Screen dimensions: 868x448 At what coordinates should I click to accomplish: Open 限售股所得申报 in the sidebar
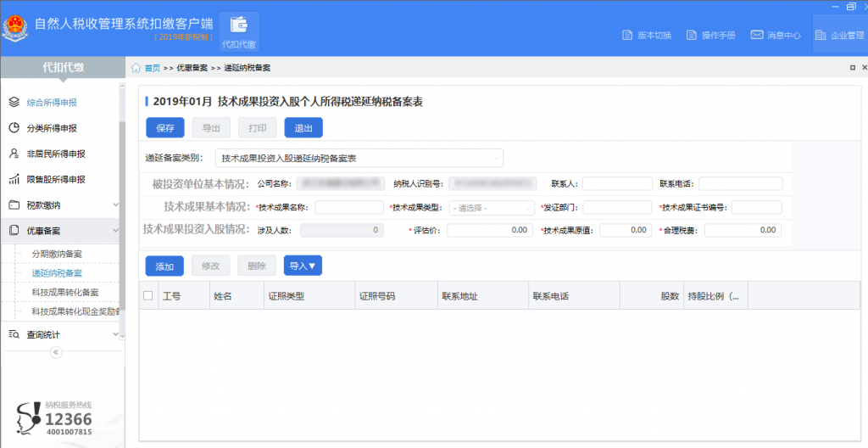[x=56, y=179]
